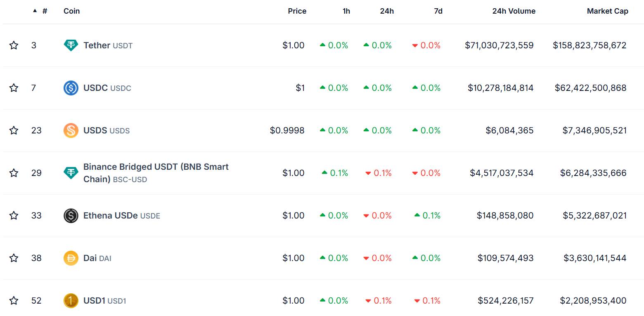Image resolution: width=644 pixels, height=316 pixels.
Task: Open the Ethena USDe coin link
Action: coord(122,216)
